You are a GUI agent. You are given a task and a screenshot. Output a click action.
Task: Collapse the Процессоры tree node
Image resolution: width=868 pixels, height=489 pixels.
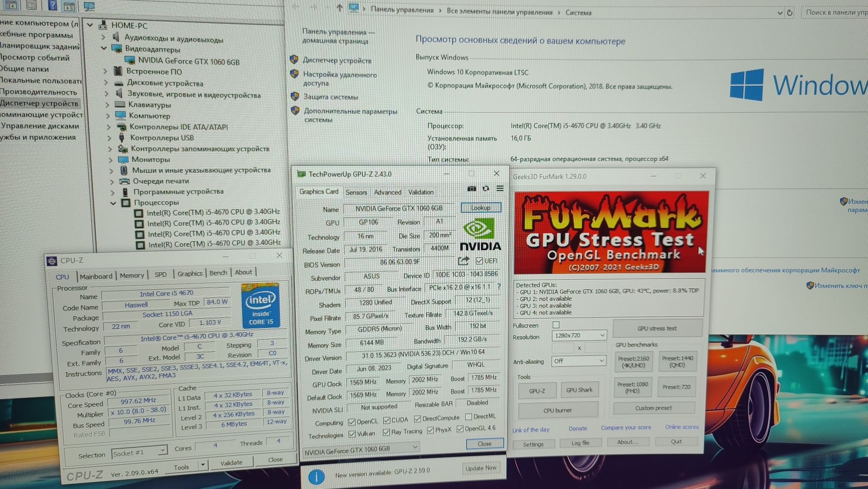113,203
